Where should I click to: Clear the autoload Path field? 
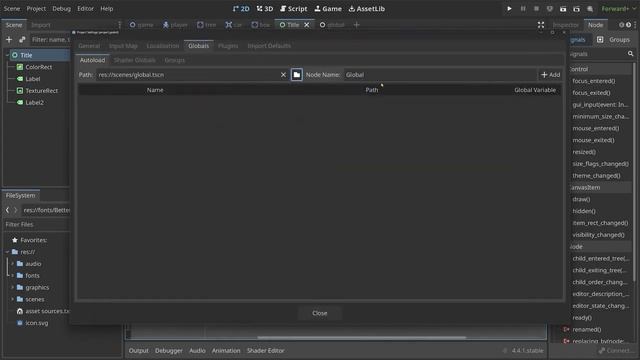pyautogui.click(x=283, y=75)
